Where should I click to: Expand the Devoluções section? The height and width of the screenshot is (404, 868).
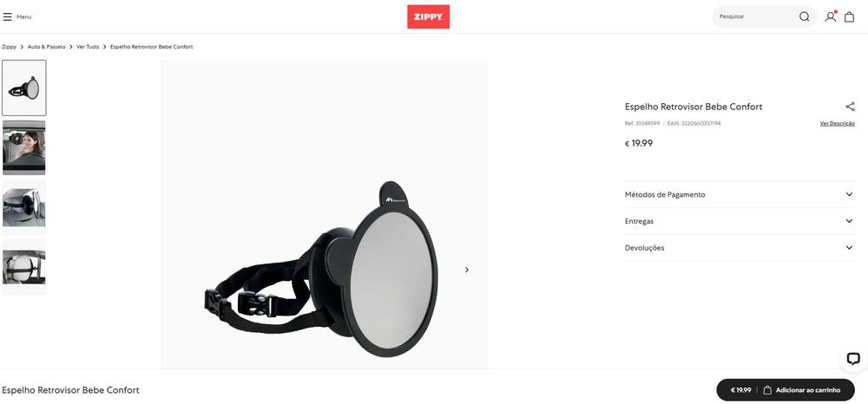coord(740,248)
